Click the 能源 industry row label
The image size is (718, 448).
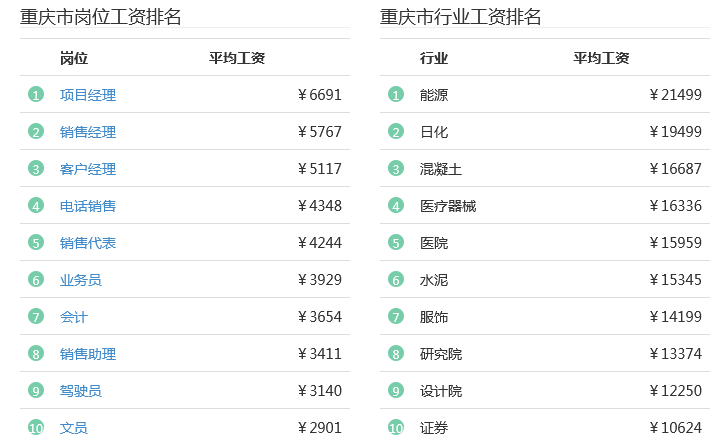pyautogui.click(x=434, y=95)
